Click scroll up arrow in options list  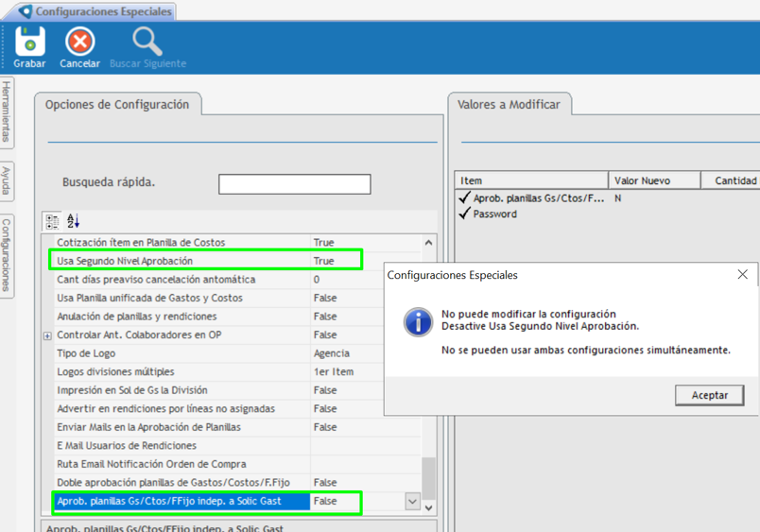428,243
